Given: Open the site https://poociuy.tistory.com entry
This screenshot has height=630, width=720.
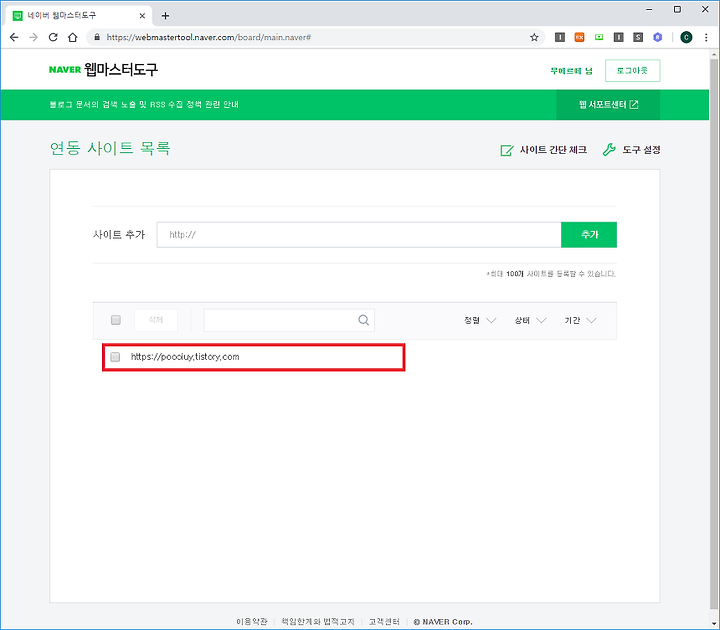Looking at the screenshot, I should pos(185,357).
